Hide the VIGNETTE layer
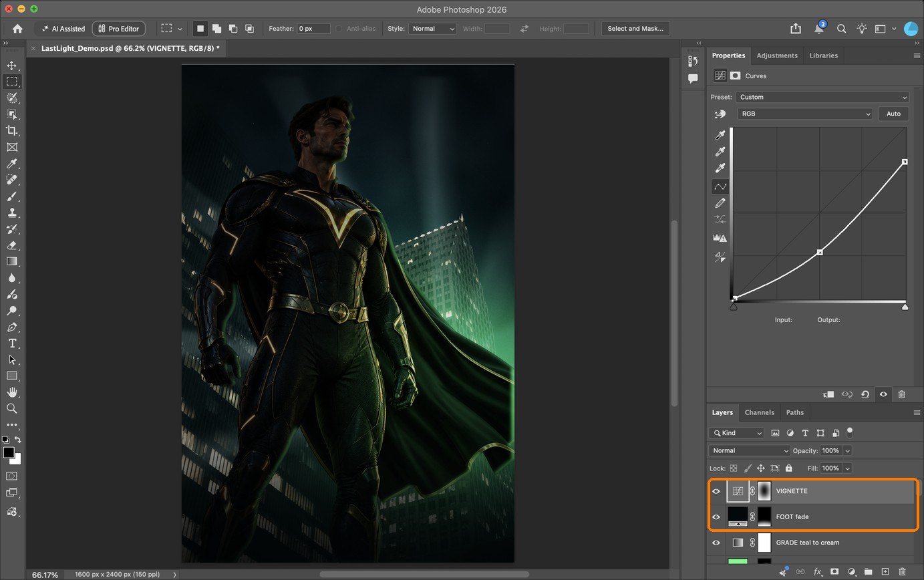924x580 pixels. tap(716, 491)
